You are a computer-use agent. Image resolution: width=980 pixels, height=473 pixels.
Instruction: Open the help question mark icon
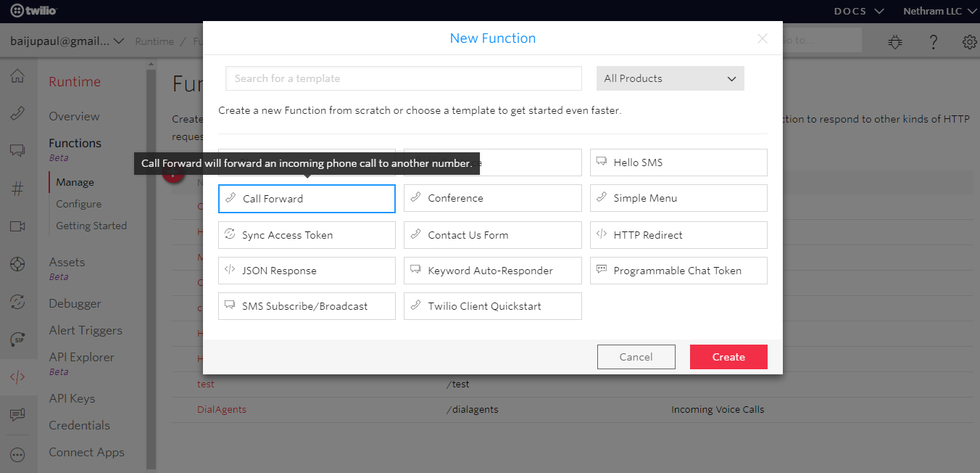point(934,42)
